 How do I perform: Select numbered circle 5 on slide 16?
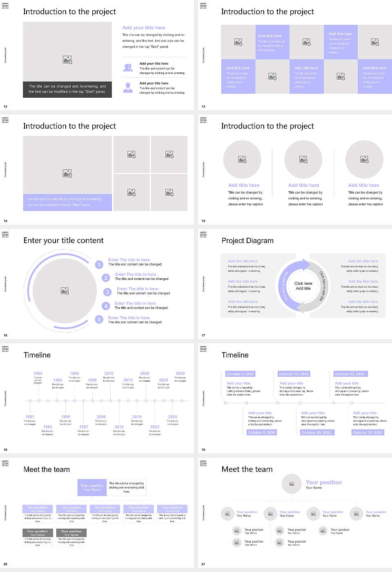click(x=99, y=320)
